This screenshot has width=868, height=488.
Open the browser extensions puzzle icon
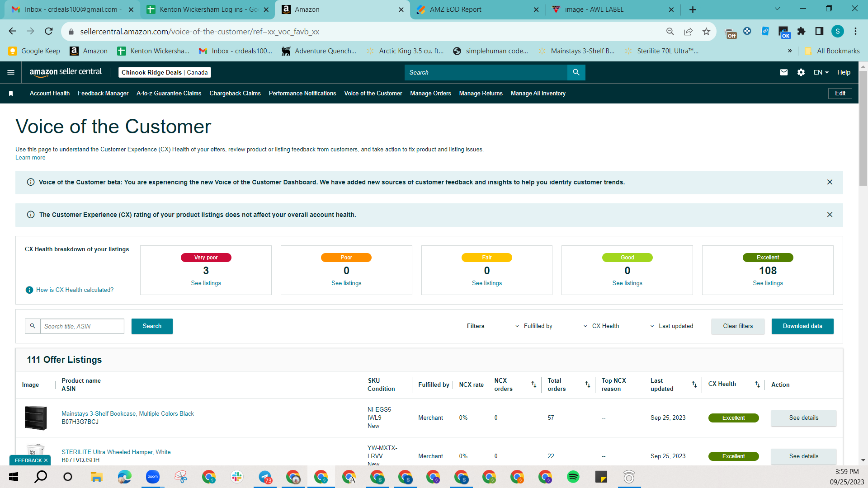coord(802,31)
